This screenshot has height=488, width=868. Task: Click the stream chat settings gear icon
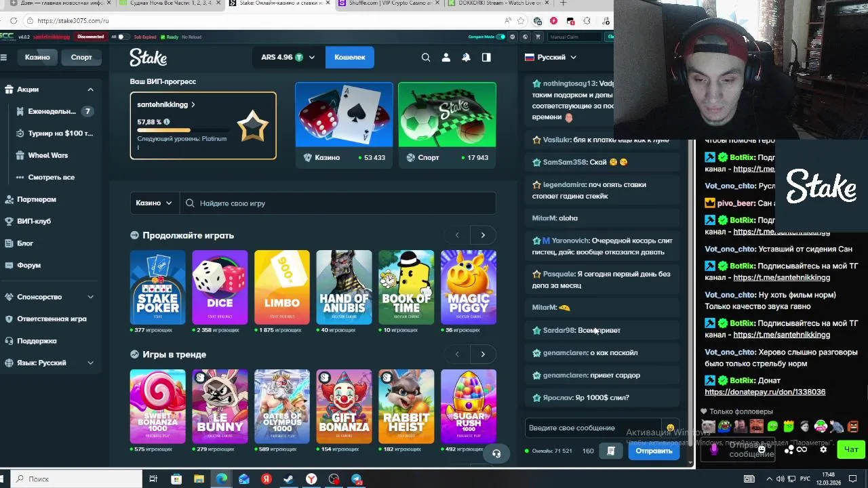(x=823, y=449)
